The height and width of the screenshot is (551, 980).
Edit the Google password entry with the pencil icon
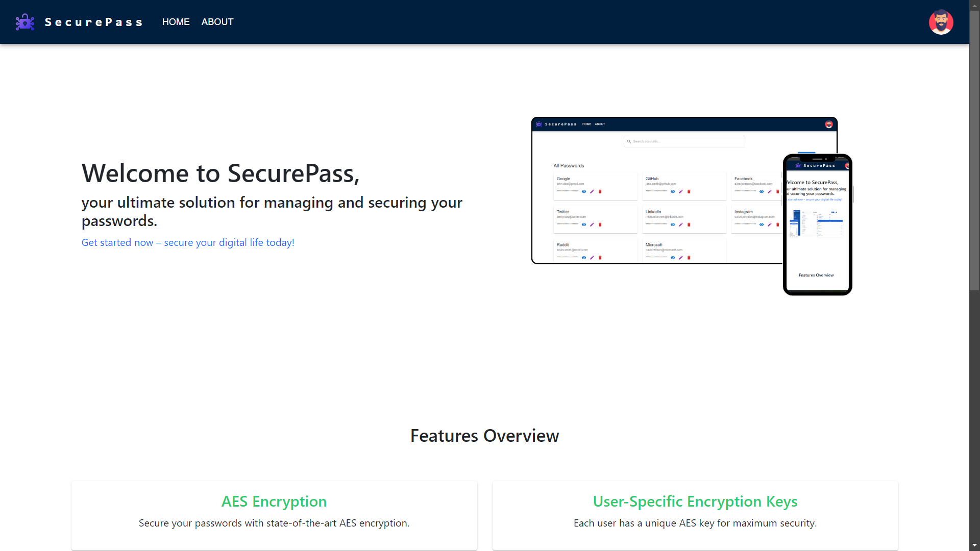tap(592, 191)
